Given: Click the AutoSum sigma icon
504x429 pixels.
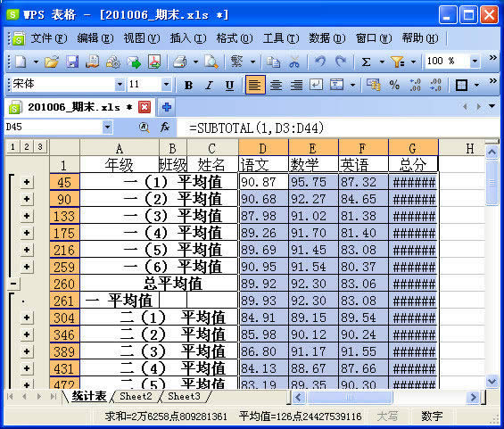Looking at the screenshot, I should (x=366, y=62).
